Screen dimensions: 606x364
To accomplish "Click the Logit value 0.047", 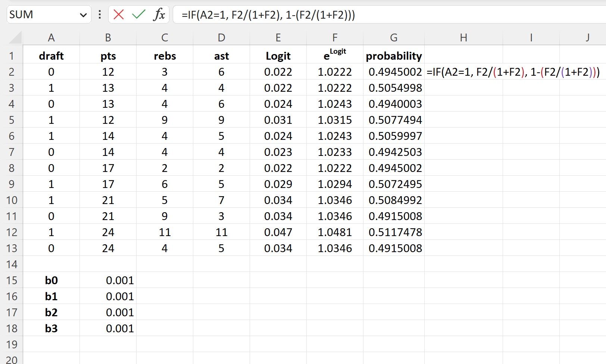I will 278,232.
